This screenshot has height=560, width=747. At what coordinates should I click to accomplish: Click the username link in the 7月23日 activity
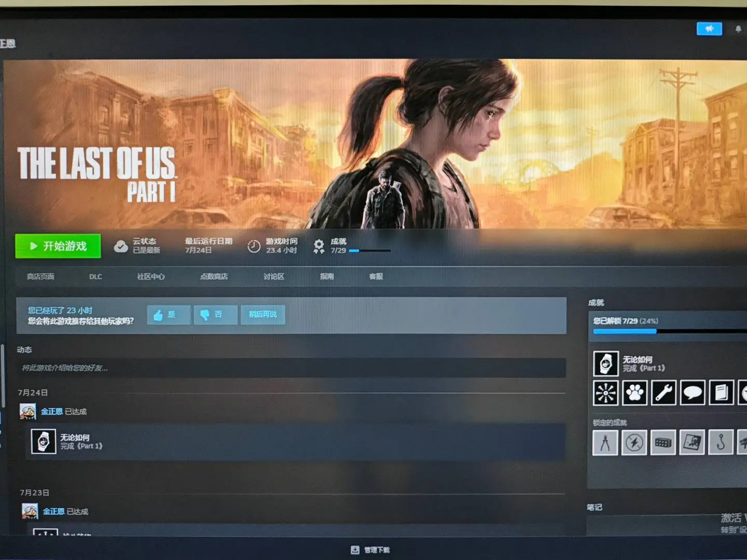click(53, 511)
